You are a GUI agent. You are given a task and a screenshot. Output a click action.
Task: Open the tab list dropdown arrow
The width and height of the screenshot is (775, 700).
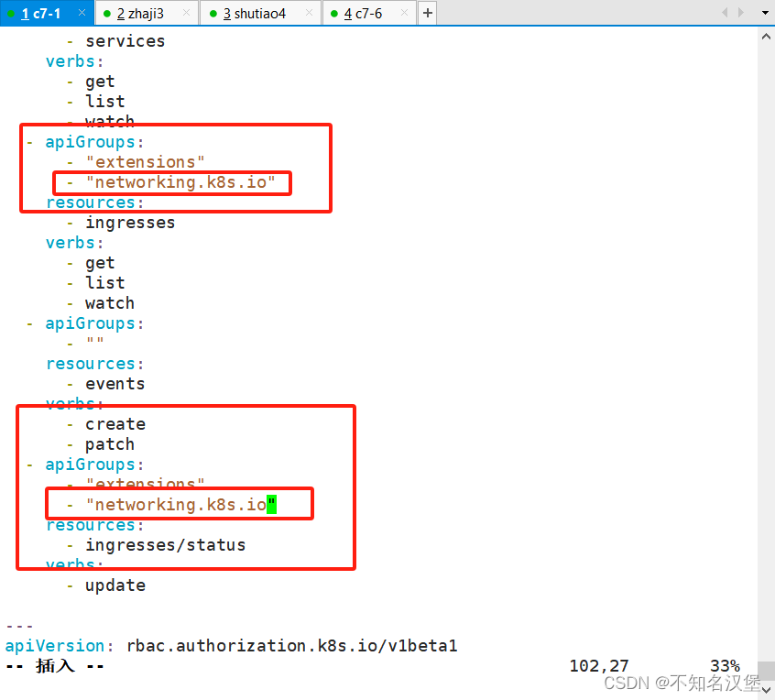pyautogui.click(x=765, y=13)
